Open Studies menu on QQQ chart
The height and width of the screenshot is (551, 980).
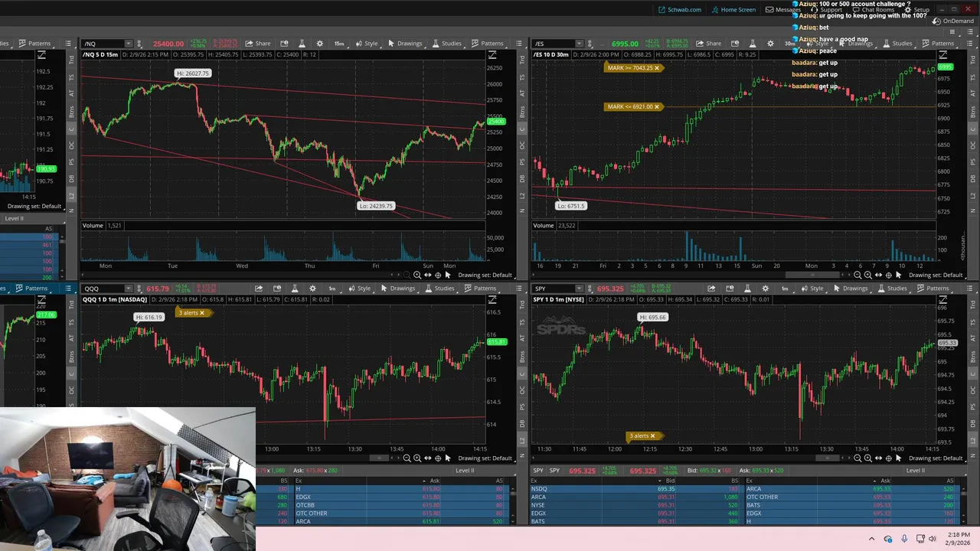pos(439,289)
